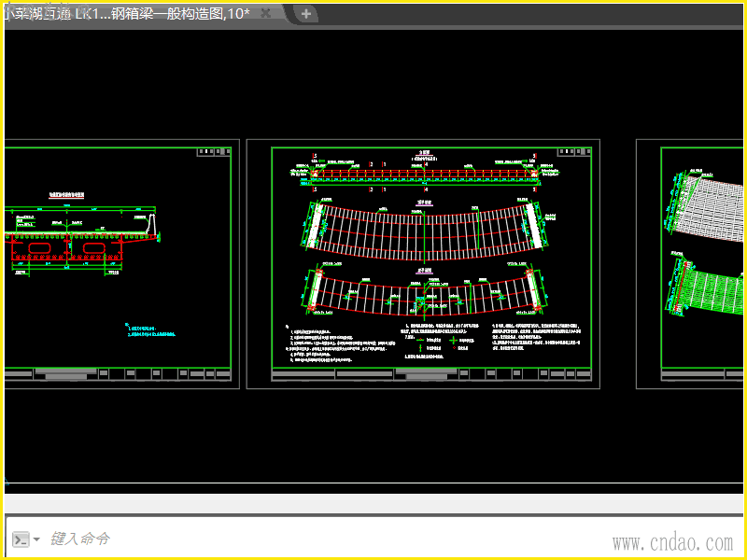Click the command line prompt icon
The height and width of the screenshot is (560, 747).
[21, 539]
